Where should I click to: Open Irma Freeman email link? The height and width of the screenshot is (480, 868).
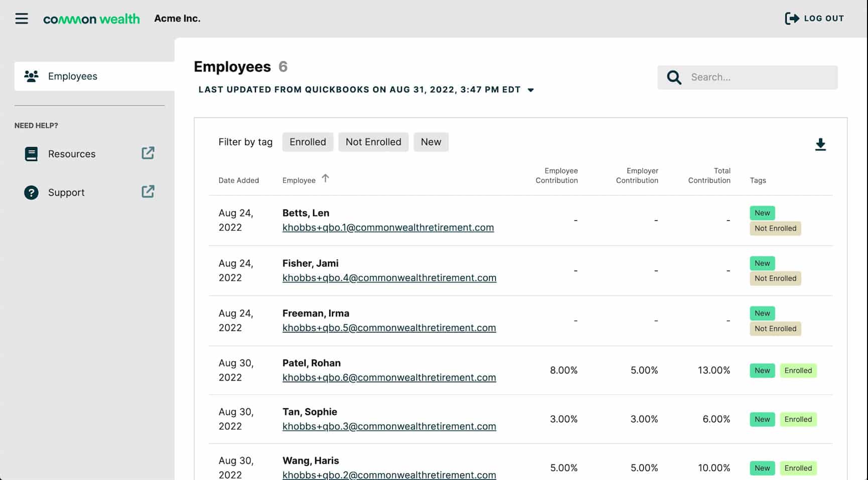[x=389, y=328]
